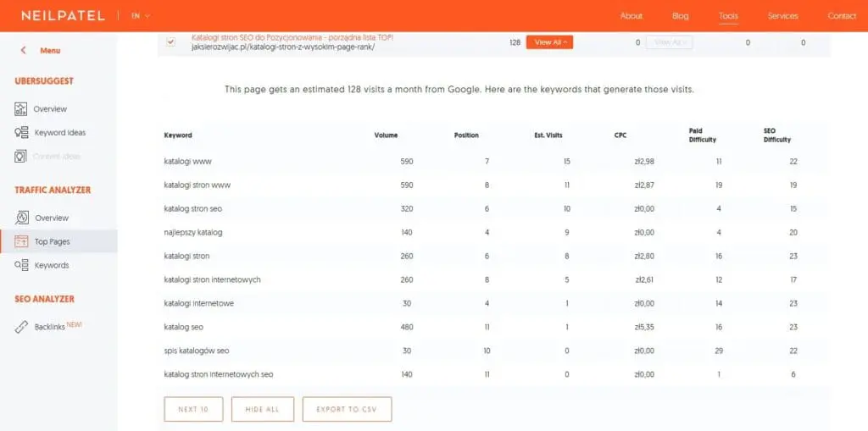
Task: Go to Keyword Ideas in sidebar
Action: (60, 133)
